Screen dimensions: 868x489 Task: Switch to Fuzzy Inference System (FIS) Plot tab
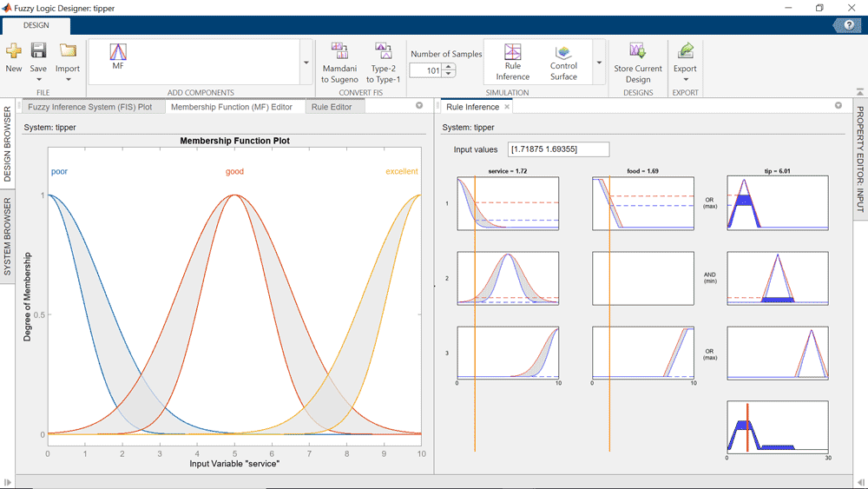(x=89, y=107)
